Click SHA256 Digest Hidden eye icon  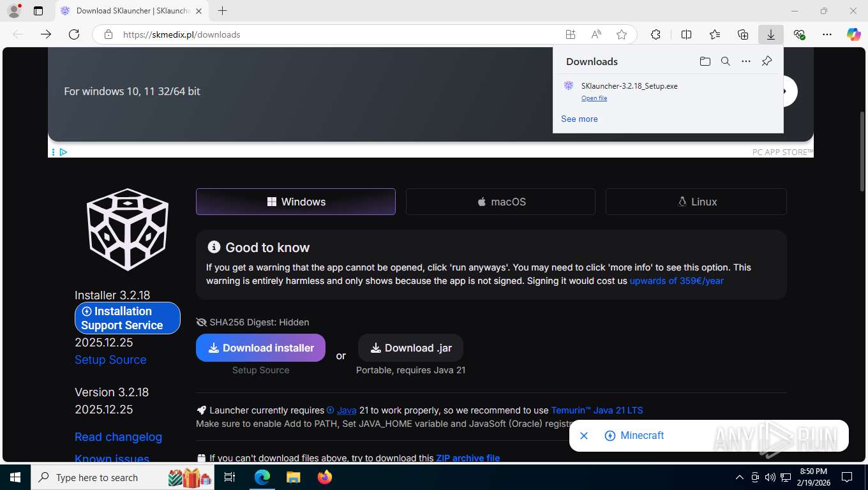point(202,322)
